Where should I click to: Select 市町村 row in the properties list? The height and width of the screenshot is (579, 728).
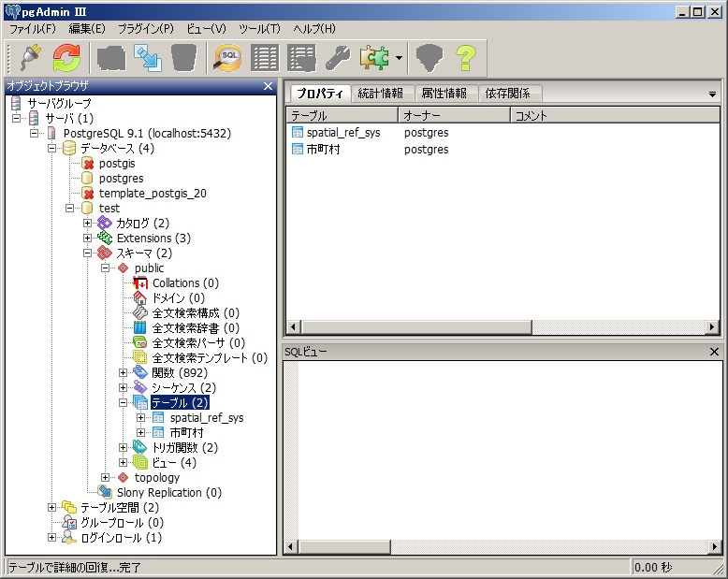coord(324,150)
